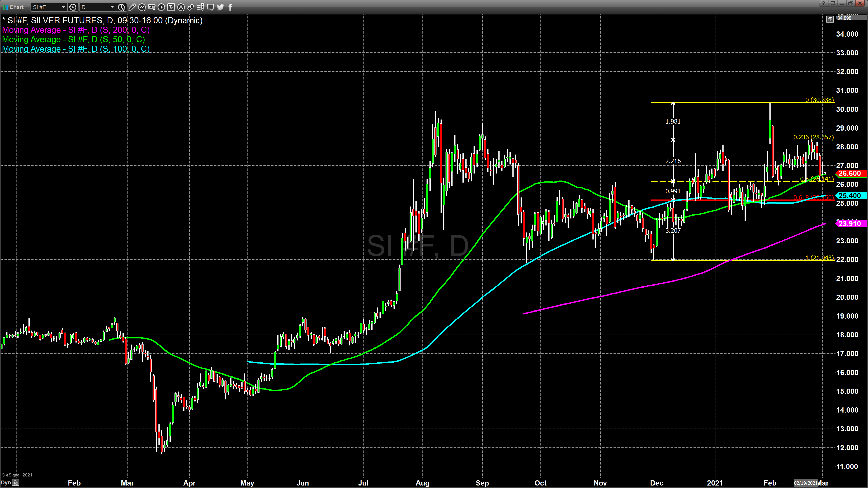Open the comment speech bubble icon
The image size is (868, 488).
pos(210,7)
